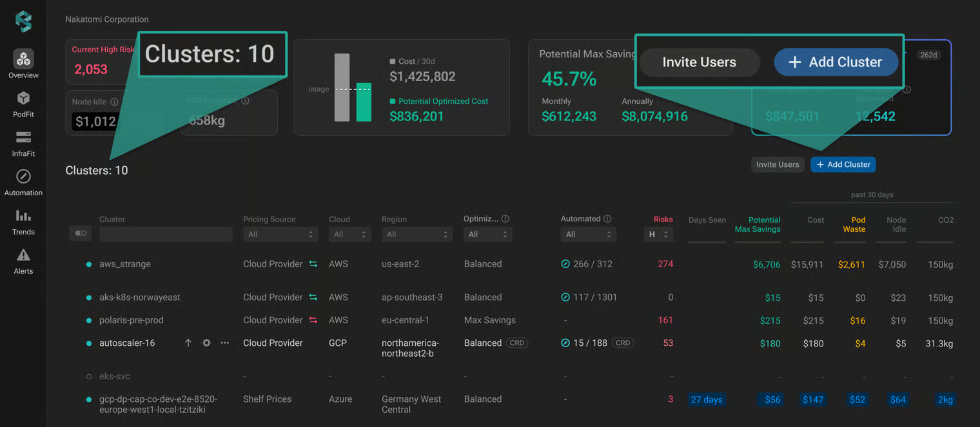This screenshot has height=427, width=980.
Task: Click the CRD badge next to Balanced
Action: click(x=517, y=343)
